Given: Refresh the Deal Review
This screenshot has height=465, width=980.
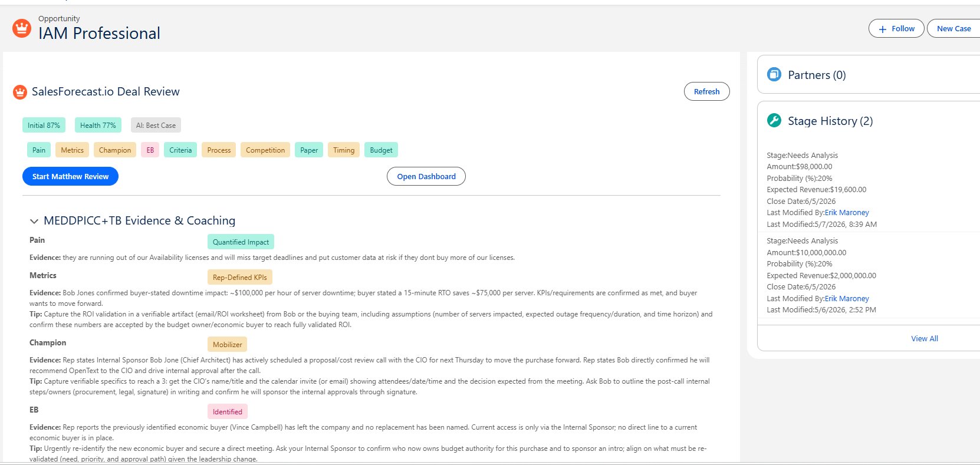Looking at the screenshot, I should point(706,91).
